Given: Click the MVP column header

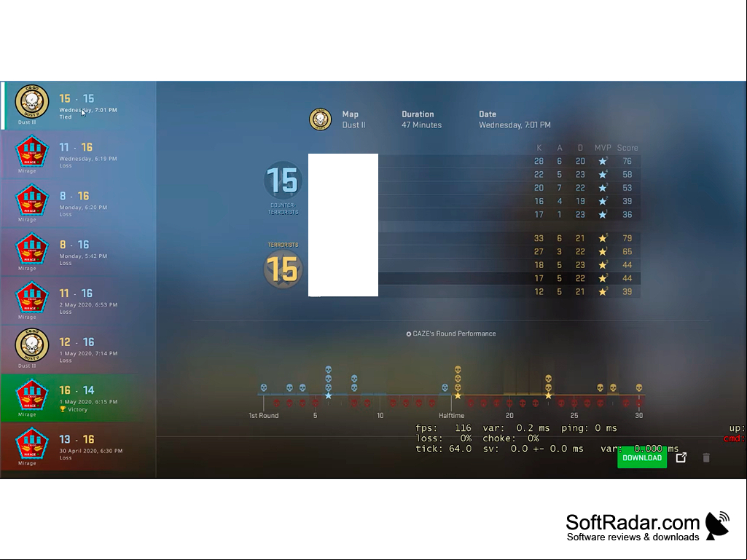Looking at the screenshot, I should click(x=603, y=148).
